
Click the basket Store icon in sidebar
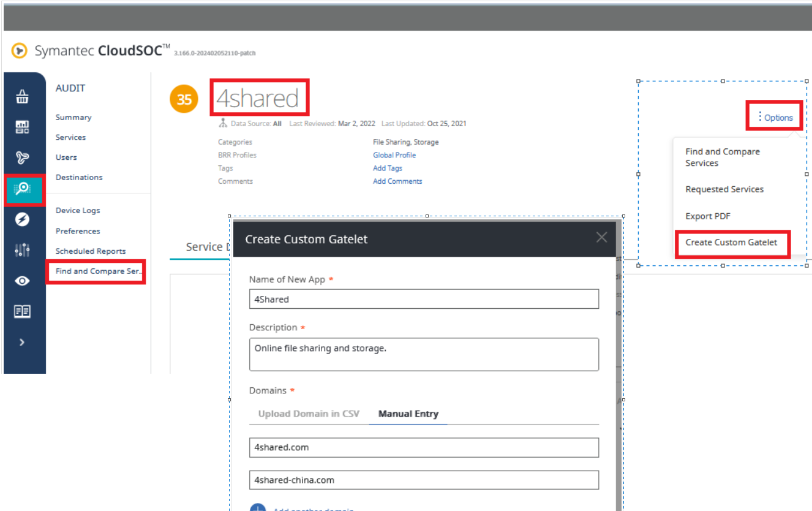pos(23,97)
